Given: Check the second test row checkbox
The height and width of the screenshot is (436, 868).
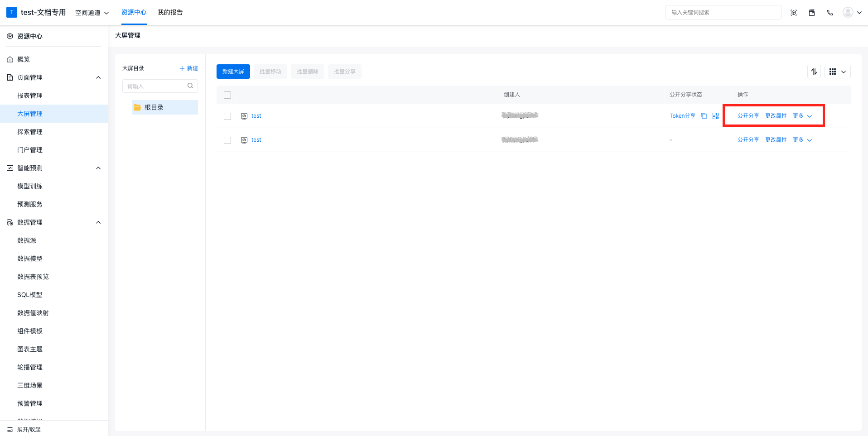Looking at the screenshot, I should [227, 140].
